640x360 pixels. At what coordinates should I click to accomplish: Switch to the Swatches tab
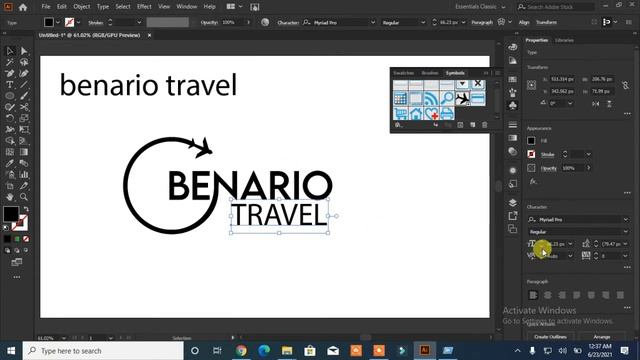click(x=403, y=73)
